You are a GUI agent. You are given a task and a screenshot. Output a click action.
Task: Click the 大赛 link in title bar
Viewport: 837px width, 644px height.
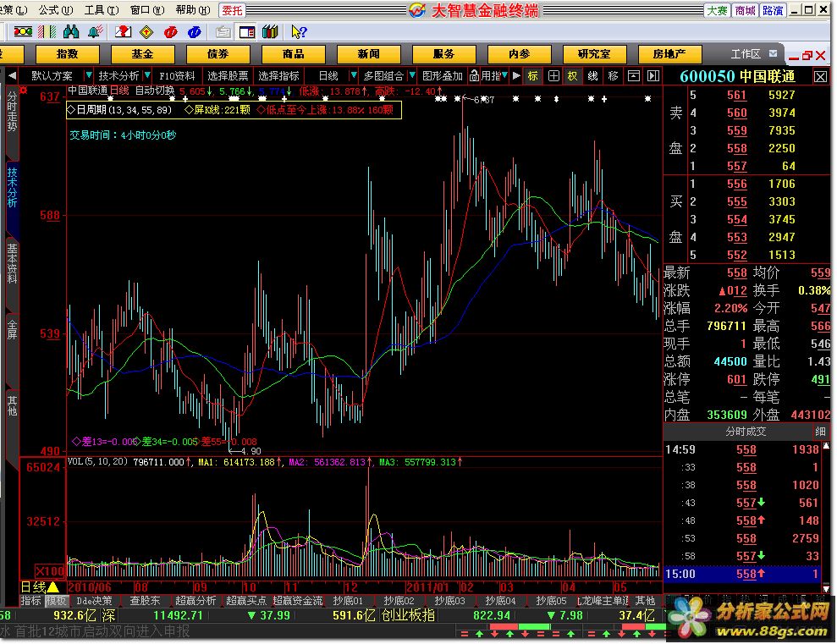717,10
